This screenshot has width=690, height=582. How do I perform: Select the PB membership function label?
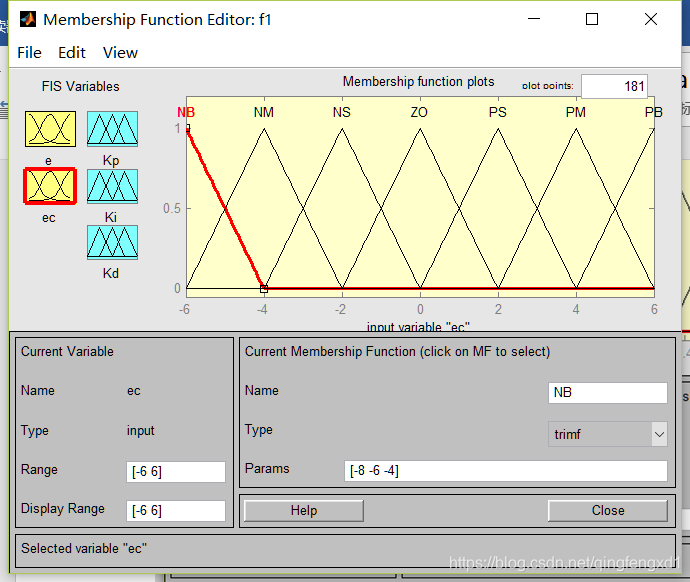pos(653,113)
